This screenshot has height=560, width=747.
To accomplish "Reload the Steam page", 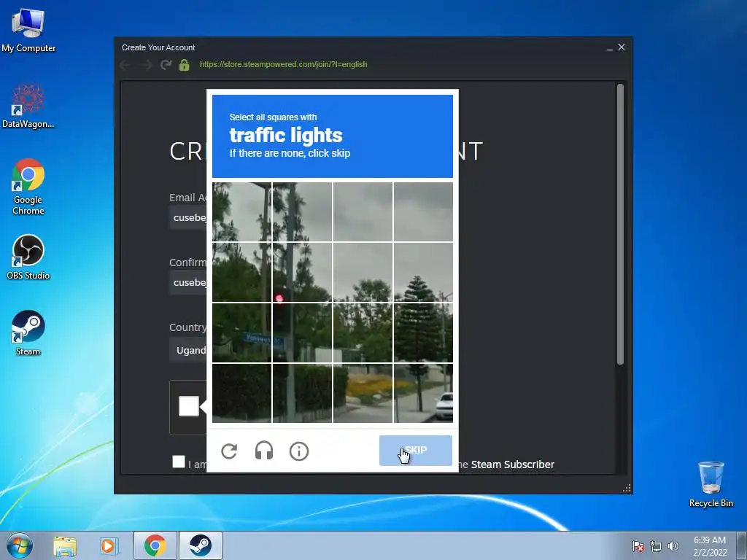I will point(166,64).
